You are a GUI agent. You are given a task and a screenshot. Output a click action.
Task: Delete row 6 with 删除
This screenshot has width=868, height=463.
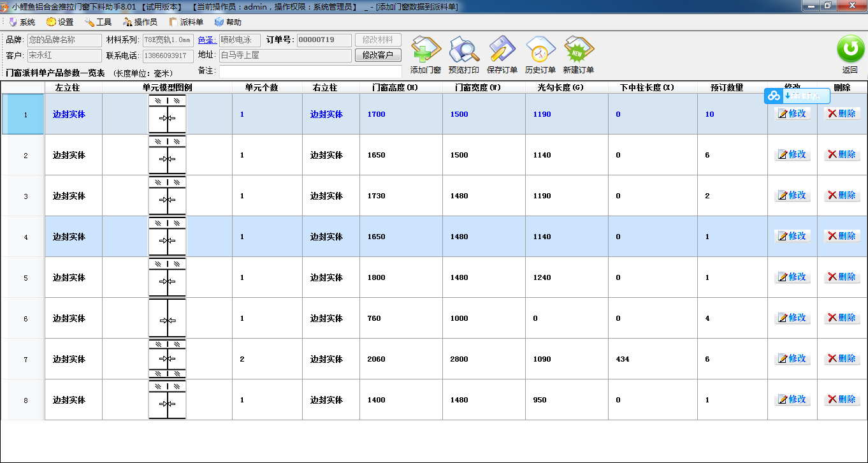tap(842, 318)
